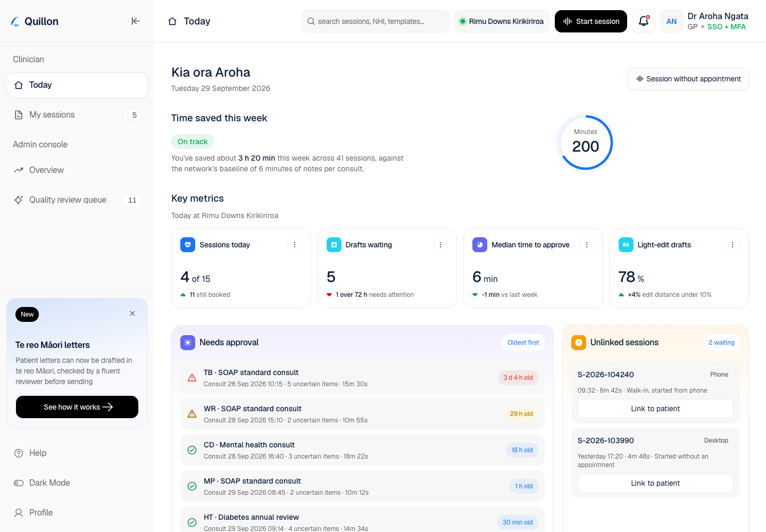This screenshot has height=532, width=766.
Task: Go to Today in the sidebar
Action: point(77,85)
